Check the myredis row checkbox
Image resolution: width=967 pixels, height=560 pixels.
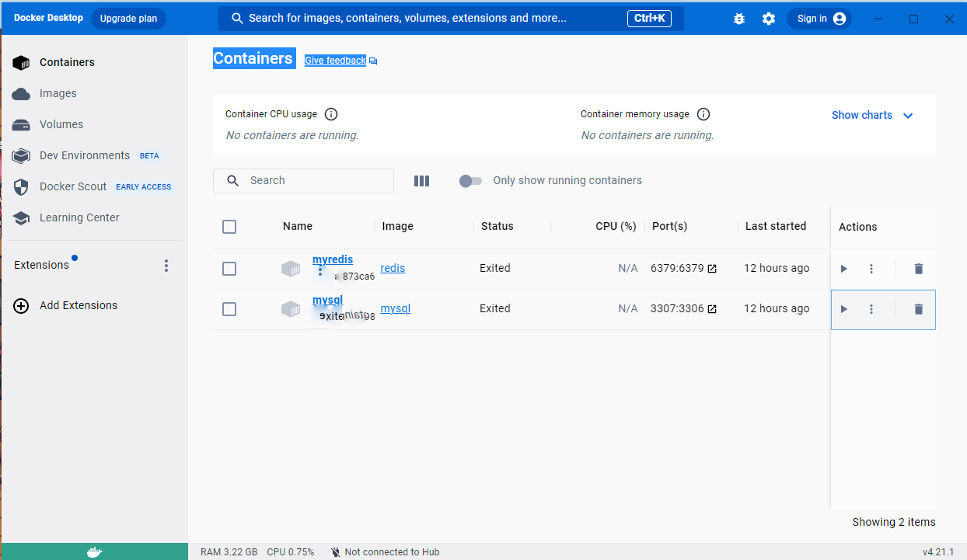coord(229,269)
